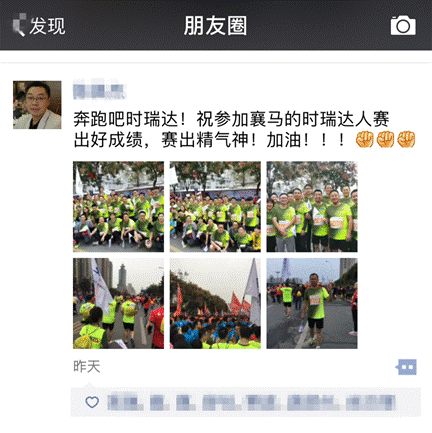View single runner on road photo

point(312,303)
